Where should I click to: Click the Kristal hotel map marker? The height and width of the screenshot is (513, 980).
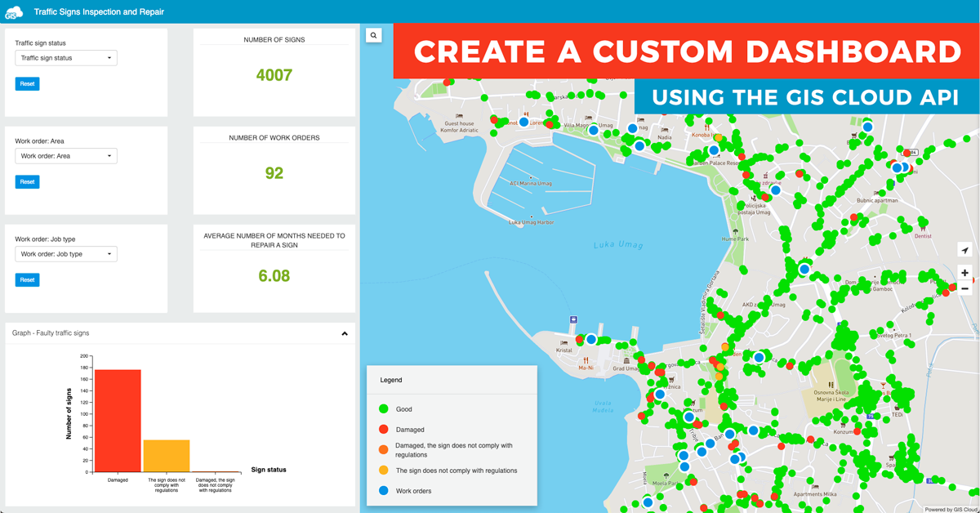point(564,343)
